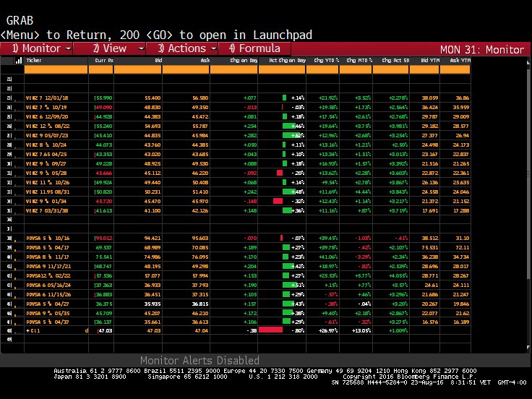Expand the dropdown arrow next to Monitor
Screen dimensions: 532x399
point(68,49)
